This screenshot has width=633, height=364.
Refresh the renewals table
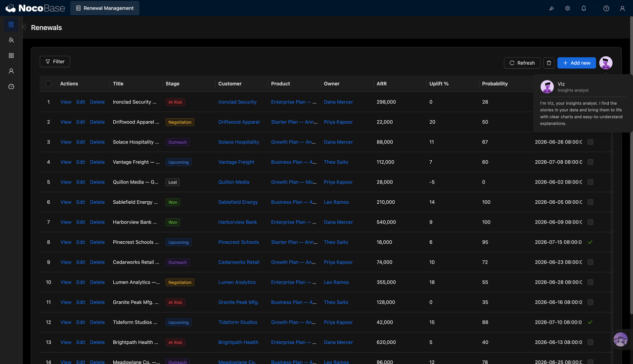(522, 63)
